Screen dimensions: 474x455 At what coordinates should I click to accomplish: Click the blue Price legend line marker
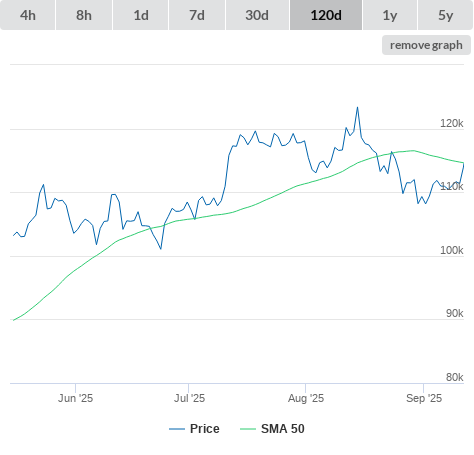coord(177,429)
